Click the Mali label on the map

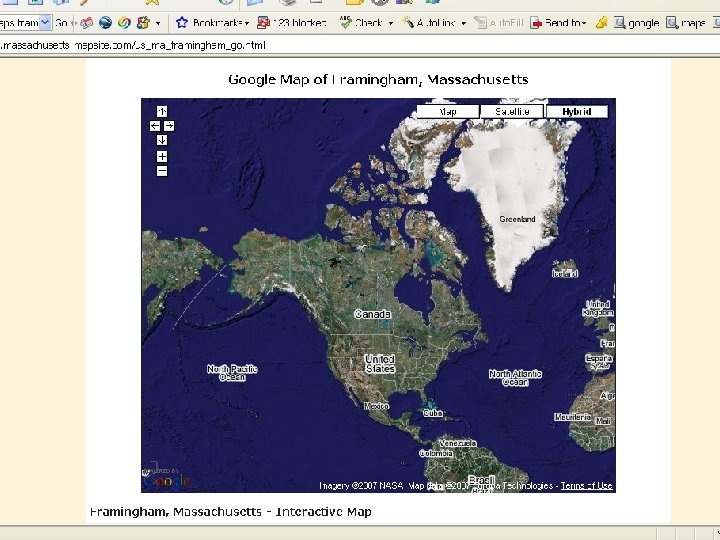tap(603, 421)
